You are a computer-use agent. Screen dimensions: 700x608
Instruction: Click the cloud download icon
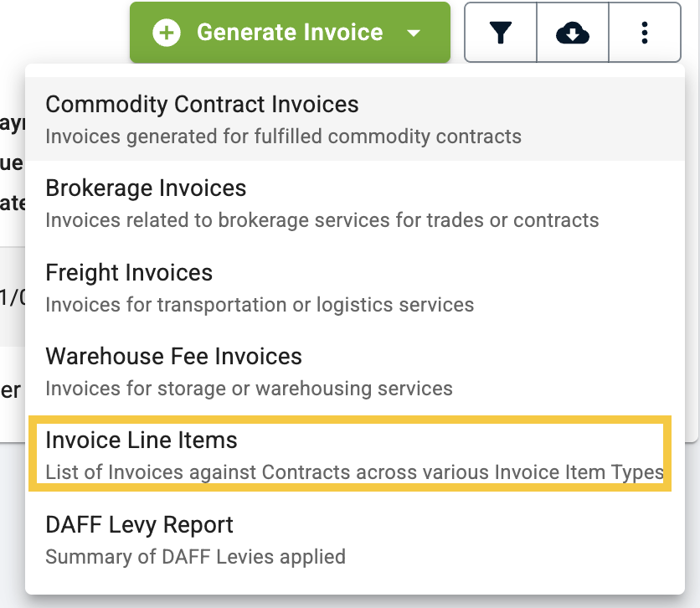[573, 33]
